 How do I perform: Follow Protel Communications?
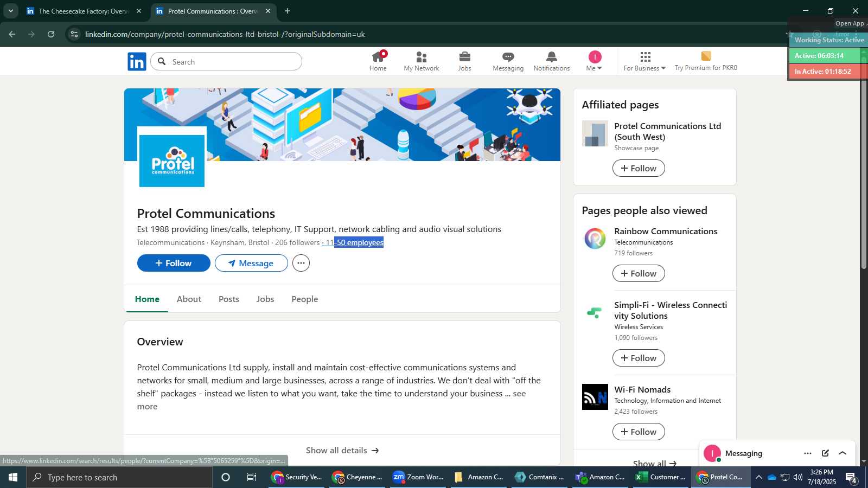pyautogui.click(x=174, y=263)
